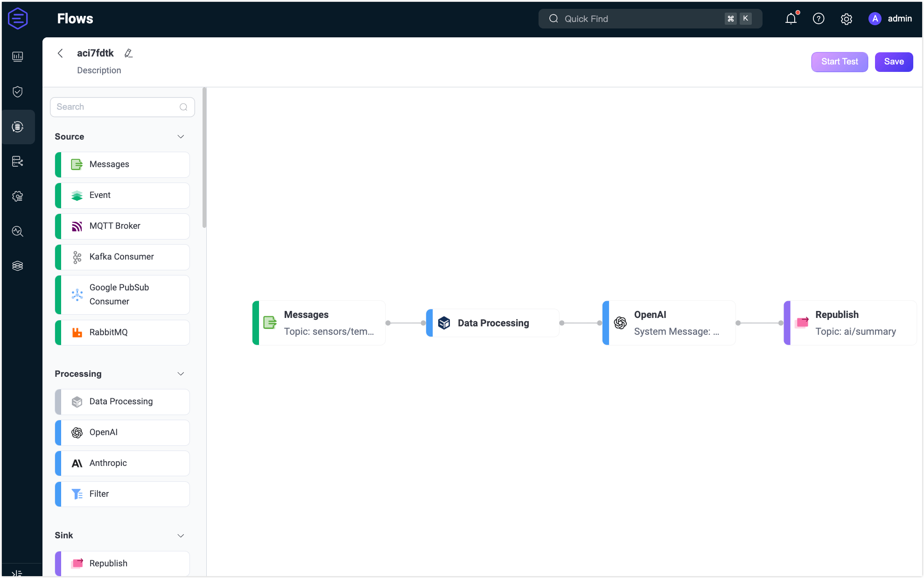Add the Kafka Consumer source
Image resolution: width=924 pixels, height=578 pixels.
pyautogui.click(x=122, y=257)
